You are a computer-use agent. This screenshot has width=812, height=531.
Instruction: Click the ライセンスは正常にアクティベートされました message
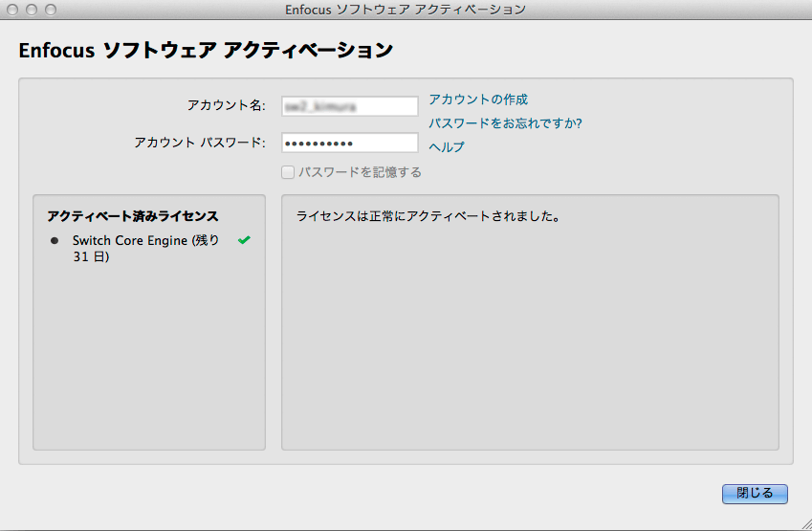click(428, 216)
